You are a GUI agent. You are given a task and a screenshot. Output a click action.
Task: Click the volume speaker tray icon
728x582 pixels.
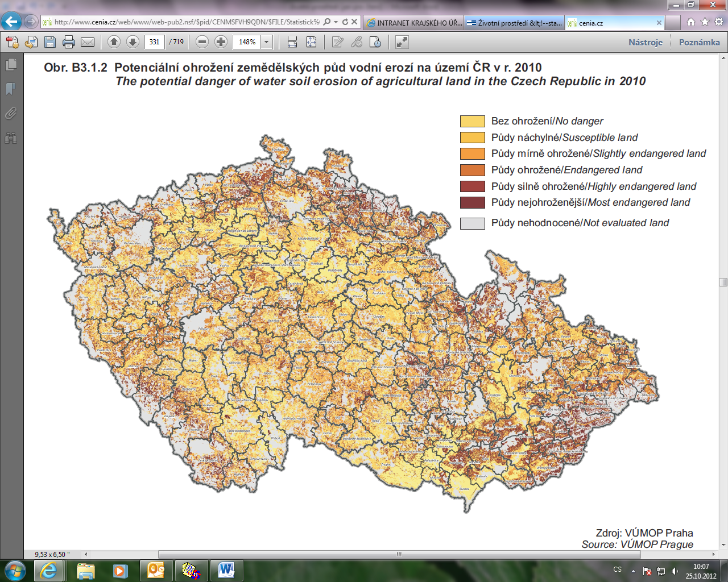pos(675,571)
